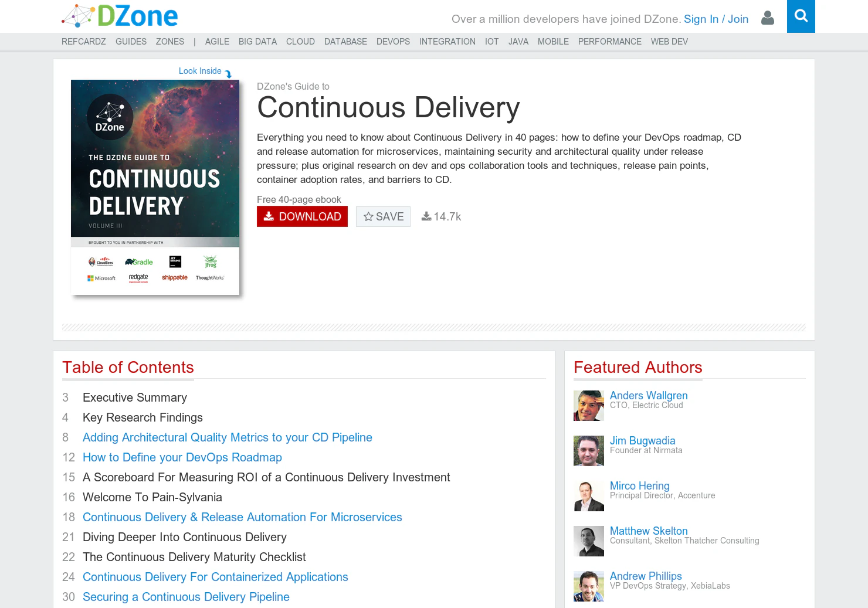Viewport: 868px width, 608px height.
Task: Go to the AGILE zone
Action: coord(217,42)
